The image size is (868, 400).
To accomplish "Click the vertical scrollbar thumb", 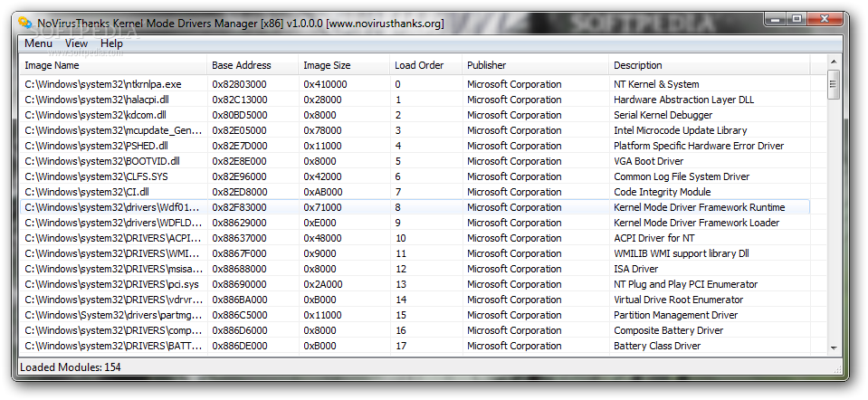I will [x=834, y=85].
